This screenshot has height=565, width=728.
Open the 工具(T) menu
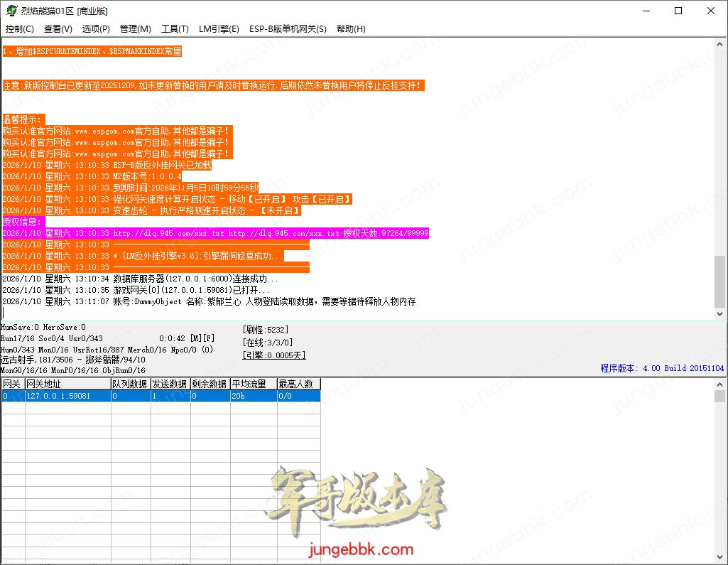pyautogui.click(x=175, y=29)
